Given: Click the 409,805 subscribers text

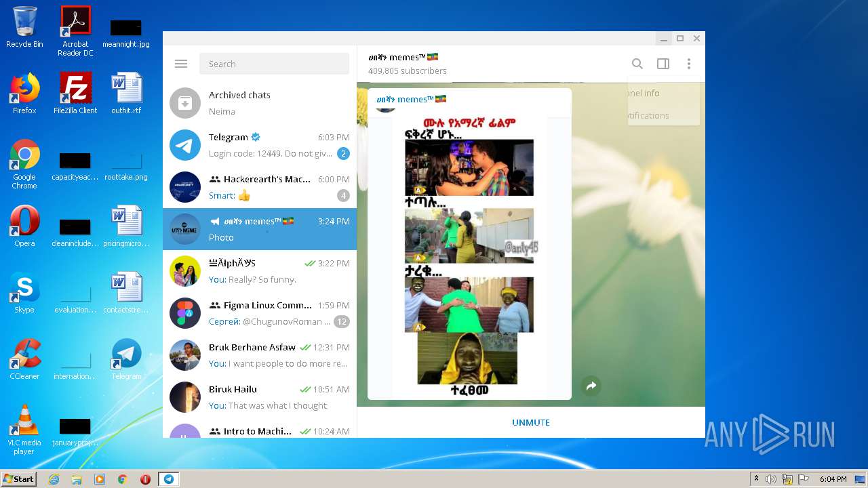Looking at the screenshot, I should [408, 70].
